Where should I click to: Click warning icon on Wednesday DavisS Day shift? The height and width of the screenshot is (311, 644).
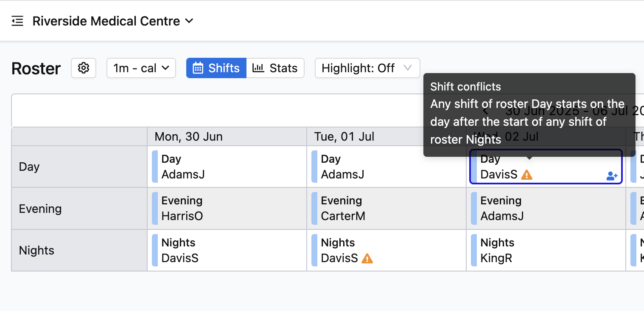coord(526,175)
